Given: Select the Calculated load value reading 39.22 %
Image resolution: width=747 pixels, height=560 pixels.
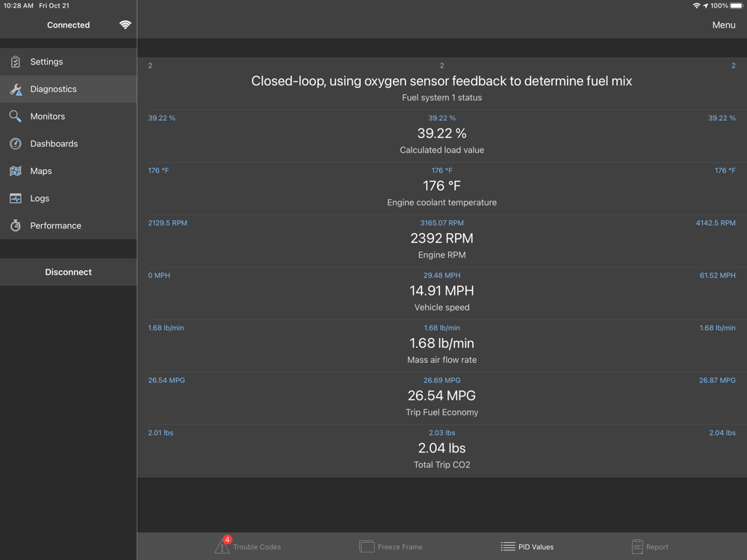Looking at the screenshot, I should point(442,134).
